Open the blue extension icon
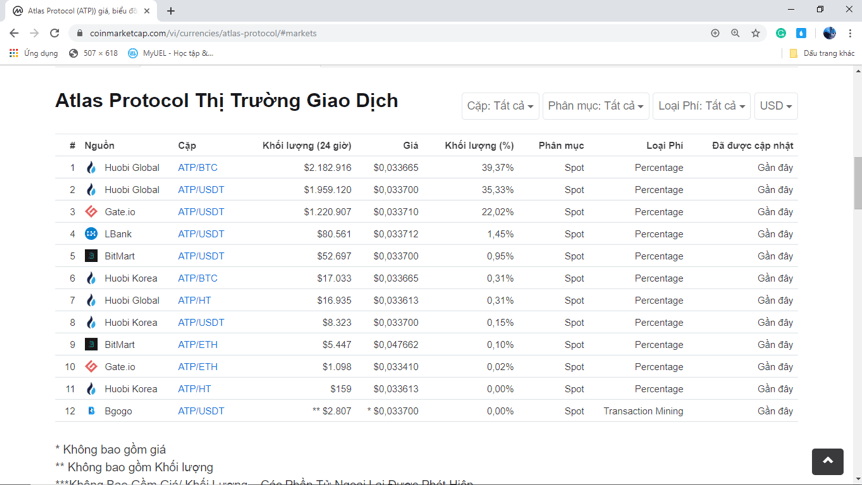Image resolution: width=862 pixels, height=485 pixels. 802,33
